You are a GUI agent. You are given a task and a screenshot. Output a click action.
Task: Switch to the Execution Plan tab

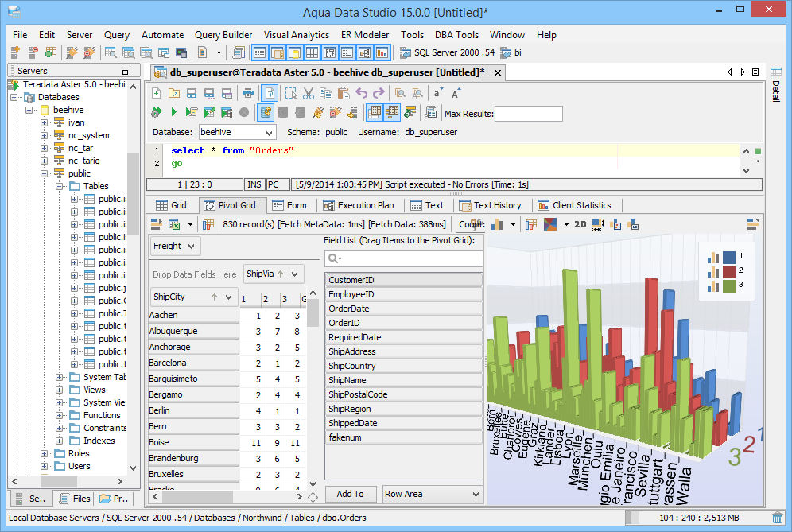coord(359,205)
